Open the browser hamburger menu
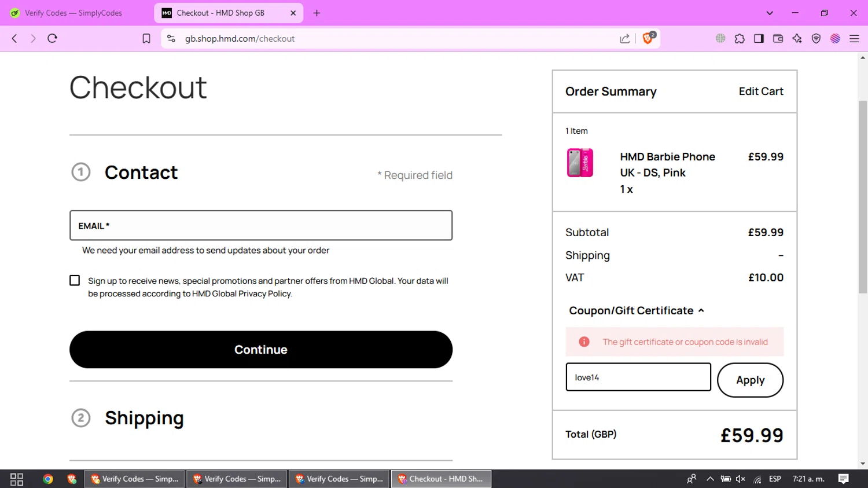This screenshot has width=868, height=488. pyautogui.click(x=854, y=38)
